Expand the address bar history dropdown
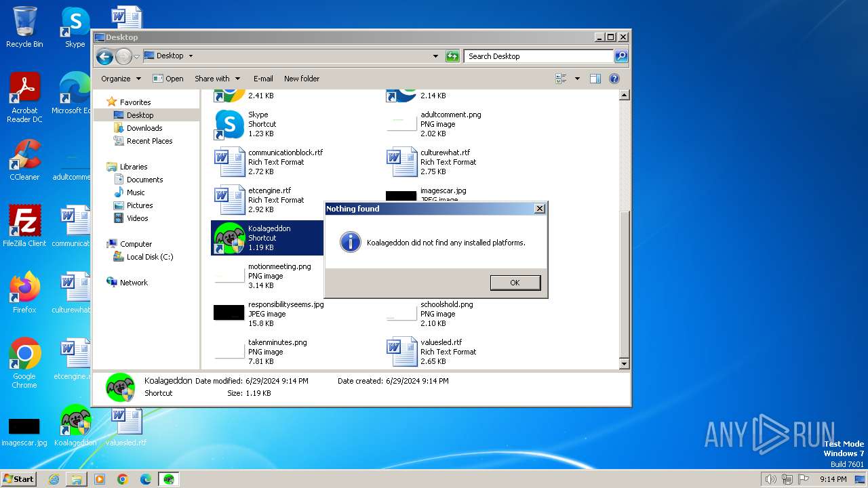868x488 pixels. click(x=435, y=56)
